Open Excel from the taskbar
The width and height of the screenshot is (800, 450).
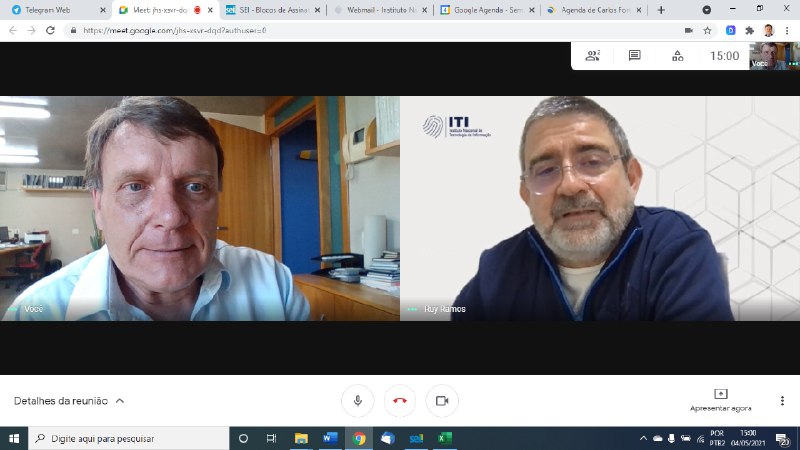tap(445, 438)
